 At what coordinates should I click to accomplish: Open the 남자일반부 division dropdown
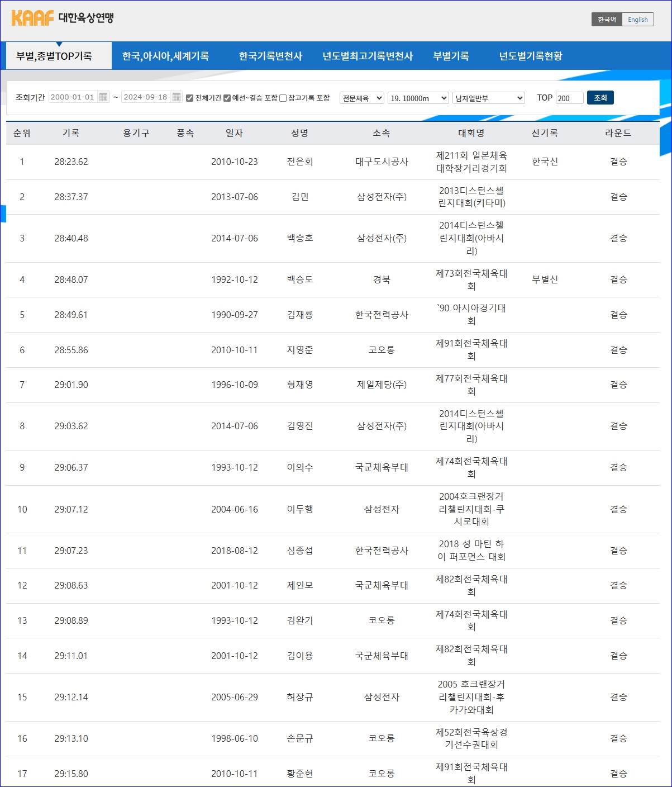(489, 98)
